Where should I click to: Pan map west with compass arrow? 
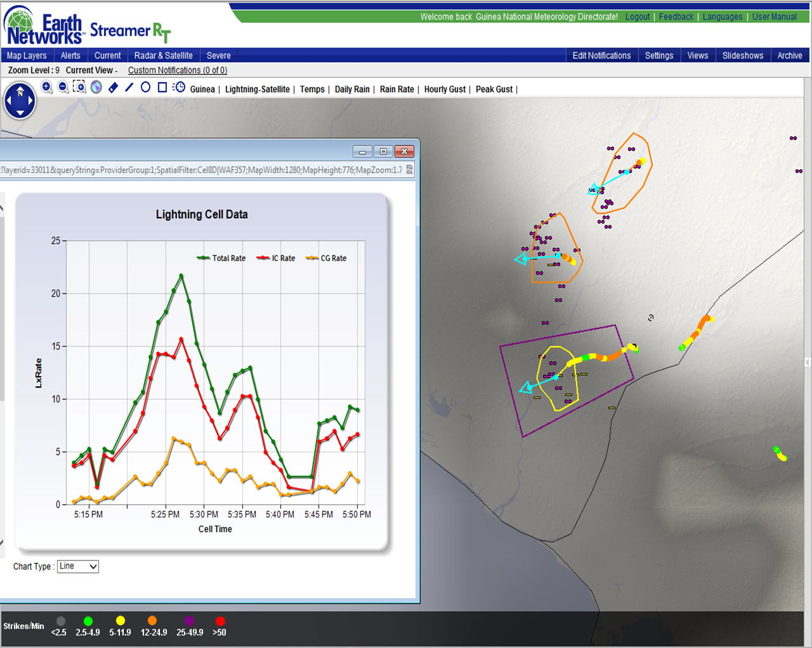coord(10,101)
